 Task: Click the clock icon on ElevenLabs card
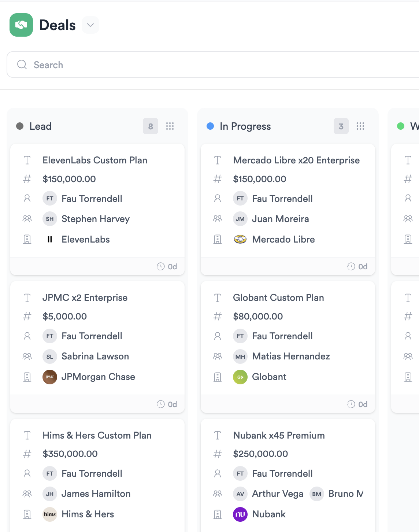click(161, 266)
